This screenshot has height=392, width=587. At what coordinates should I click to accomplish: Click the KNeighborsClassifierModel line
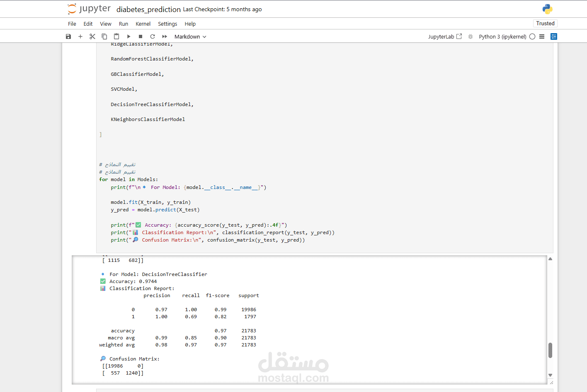click(x=148, y=119)
